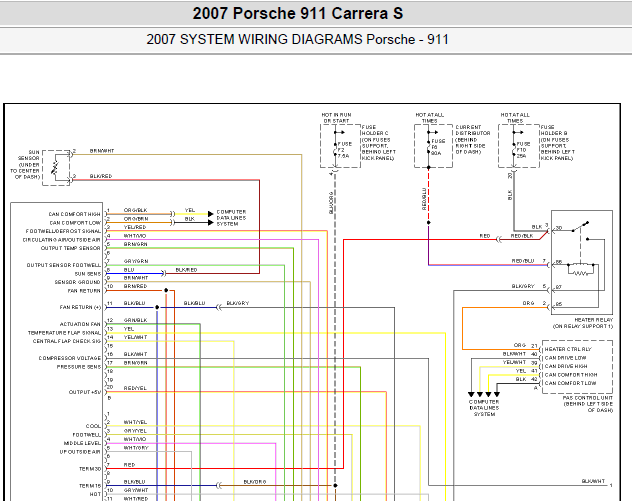Click the 'FAN RETURN (+)' label
632x501 pixels.
[80, 307]
